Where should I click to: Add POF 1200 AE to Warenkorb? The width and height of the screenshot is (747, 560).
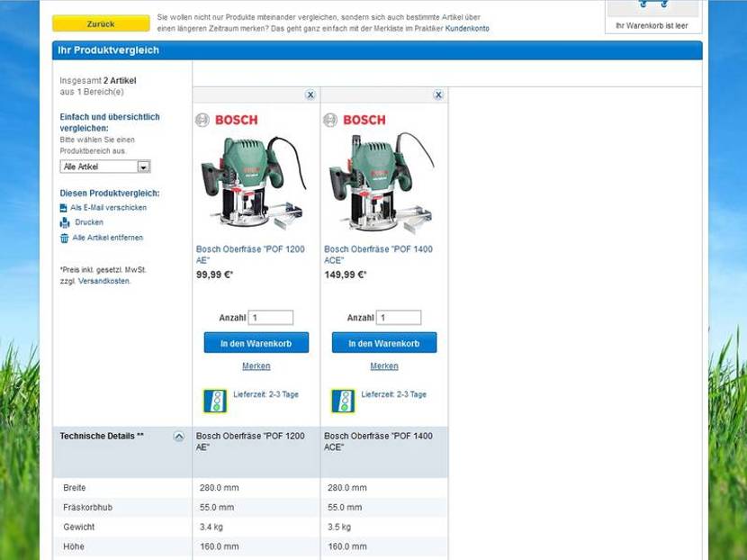(x=256, y=343)
